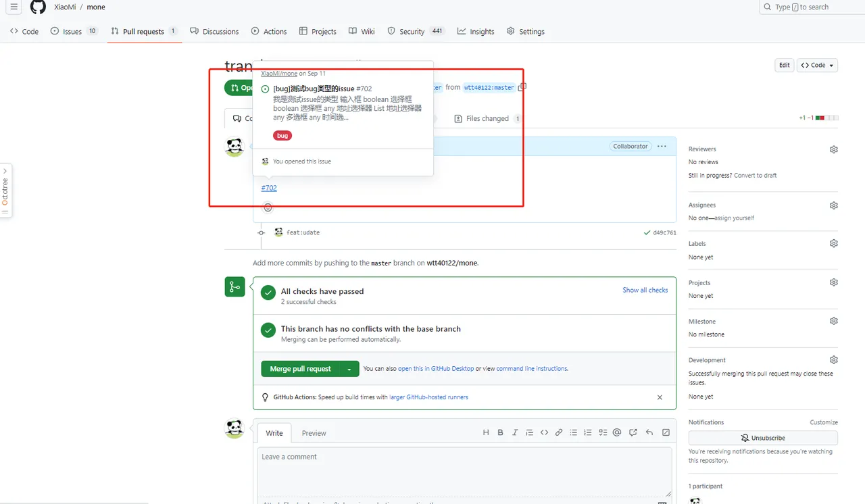Open the participant avatar in the sidebar

(x=695, y=501)
